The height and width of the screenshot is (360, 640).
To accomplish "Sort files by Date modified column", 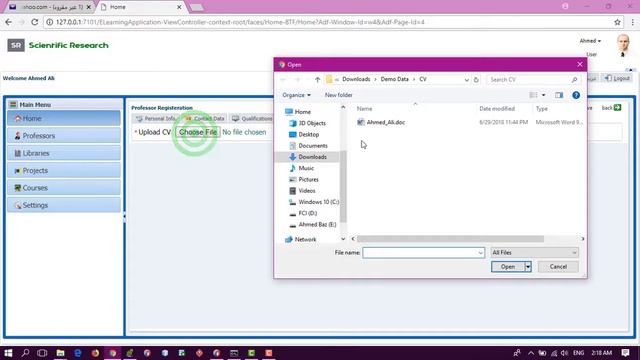I will tap(497, 109).
